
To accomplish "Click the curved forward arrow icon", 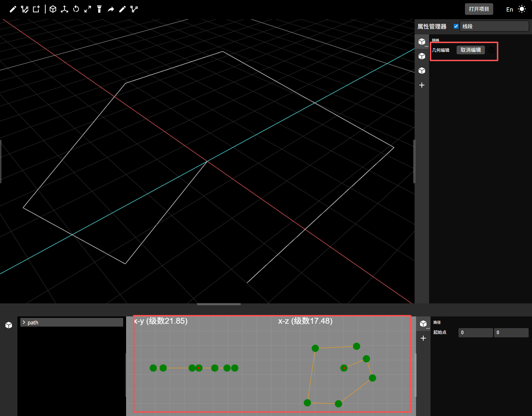I will click(111, 9).
